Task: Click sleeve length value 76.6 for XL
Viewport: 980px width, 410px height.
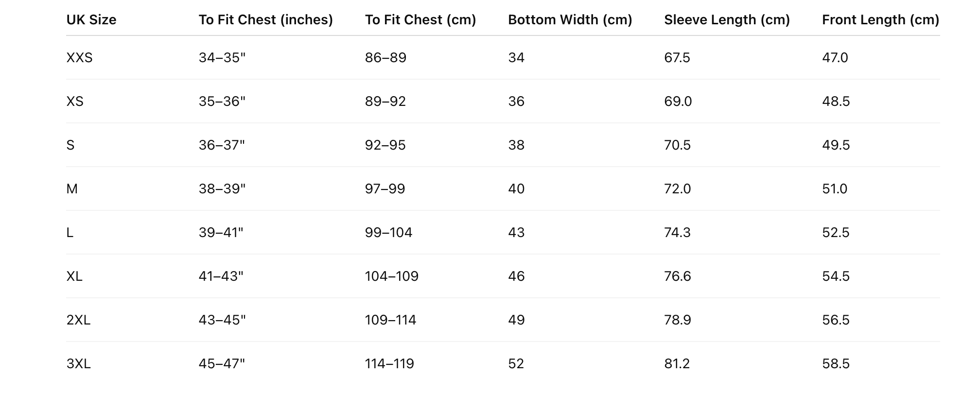Action: click(x=677, y=276)
